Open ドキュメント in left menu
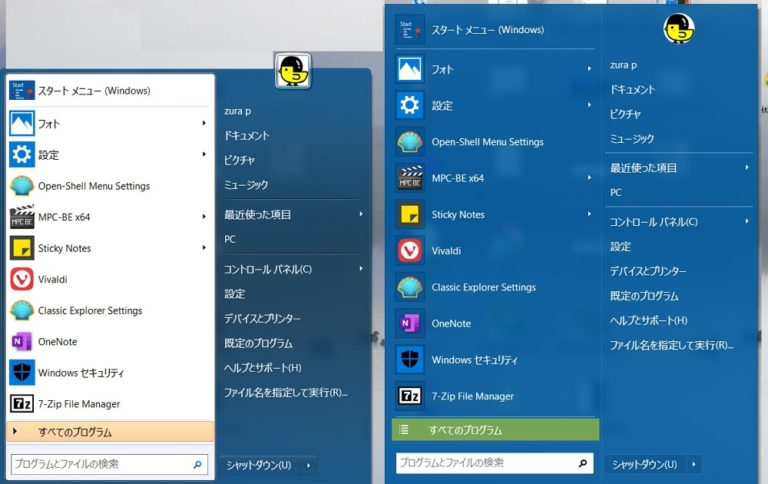Screen dimensions: 768x484 [247, 136]
